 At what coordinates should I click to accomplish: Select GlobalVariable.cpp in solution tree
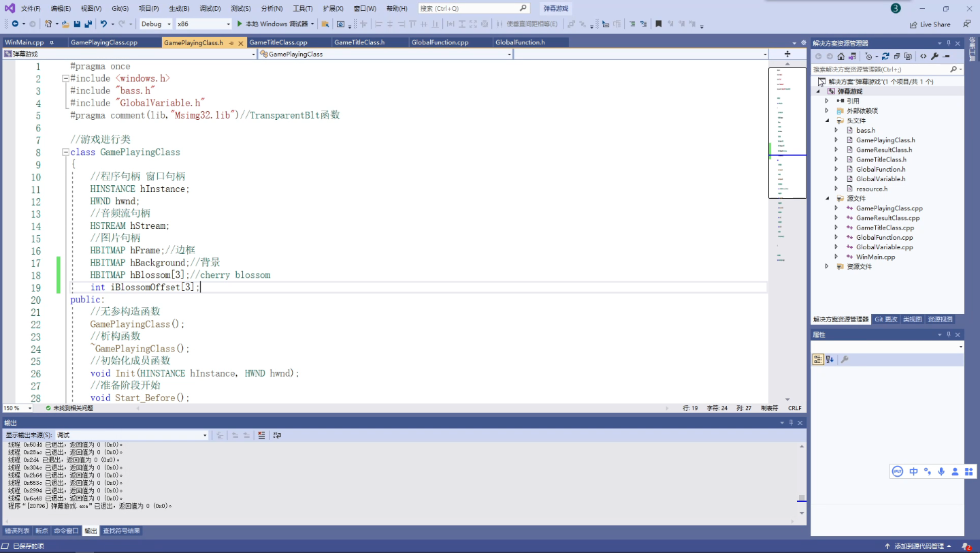(885, 247)
